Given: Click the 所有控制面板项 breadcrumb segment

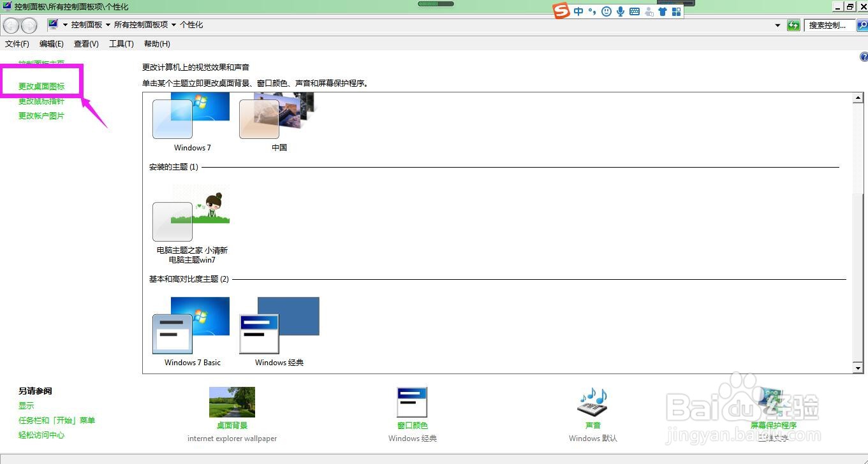Looking at the screenshot, I should [x=141, y=25].
